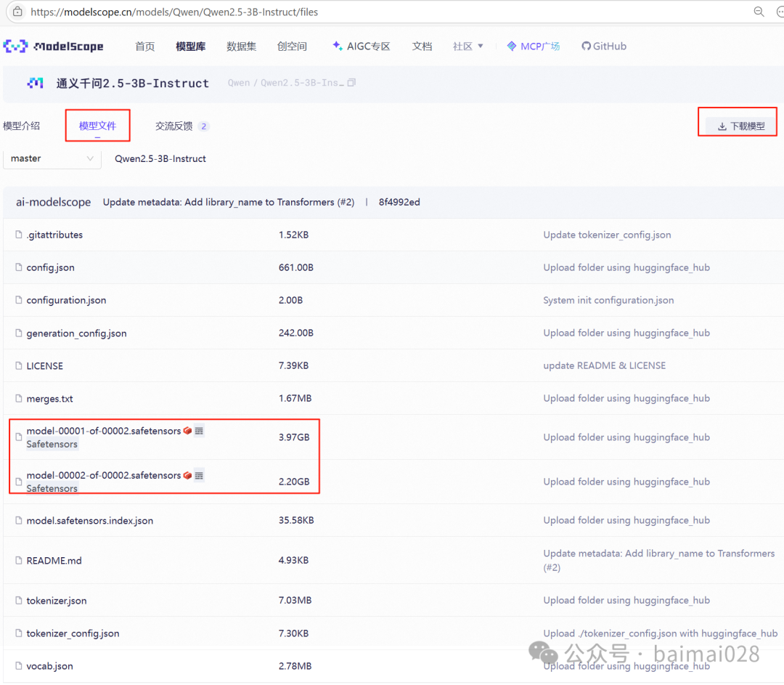
Task: Click the file icon next to config.json
Action: (17, 267)
